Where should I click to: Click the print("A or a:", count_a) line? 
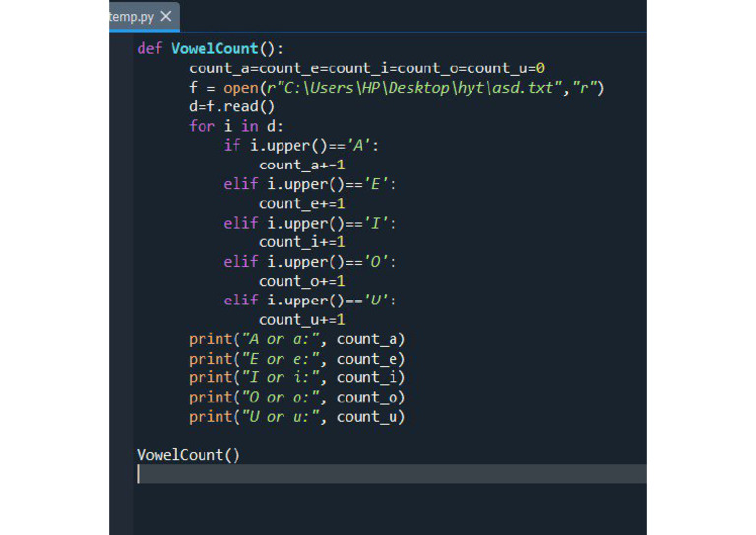(x=296, y=339)
